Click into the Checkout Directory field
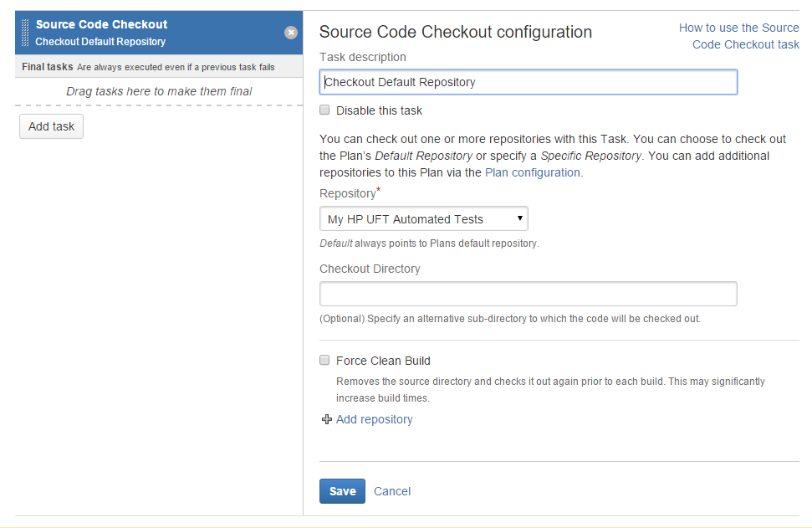This screenshot has width=812, height=528. tap(529, 294)
